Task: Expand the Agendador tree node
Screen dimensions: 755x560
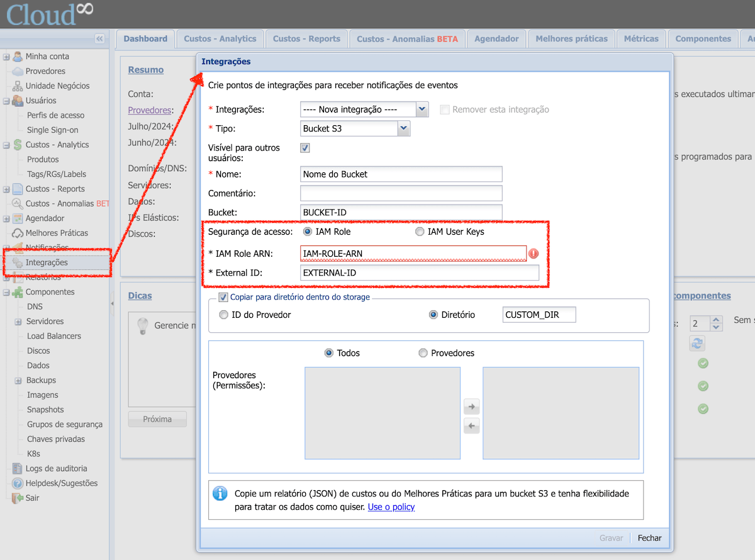Action: pos(6,218)
